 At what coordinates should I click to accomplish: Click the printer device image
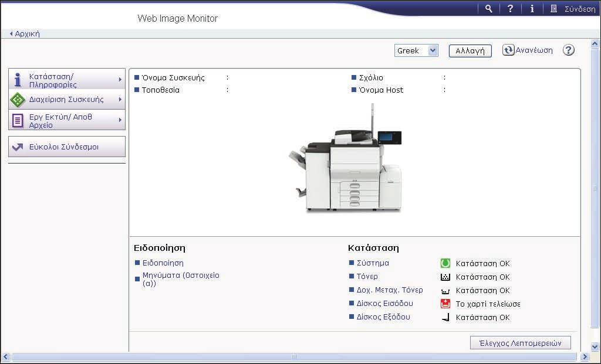tap(345, 158)
